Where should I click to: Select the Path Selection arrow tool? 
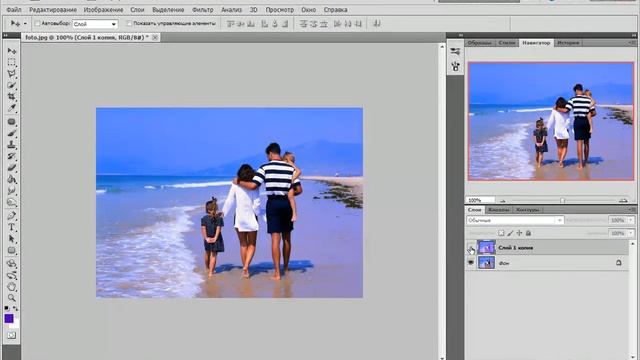11,239
